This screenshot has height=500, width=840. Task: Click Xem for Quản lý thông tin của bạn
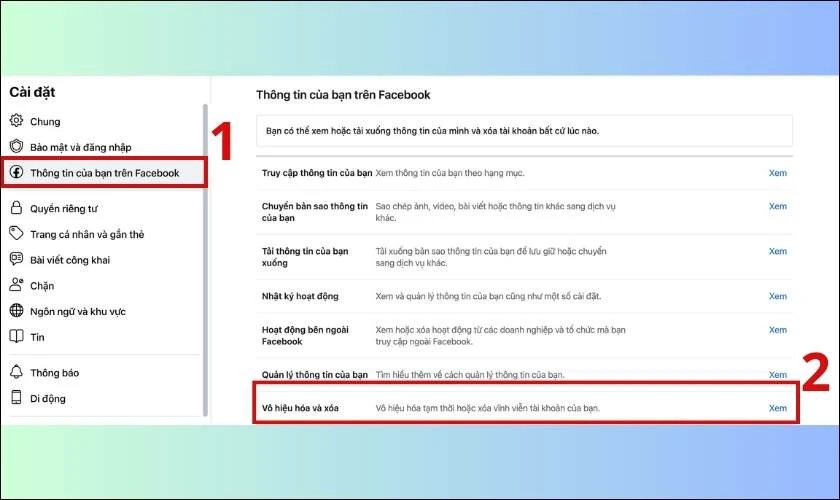click(778, 375)
